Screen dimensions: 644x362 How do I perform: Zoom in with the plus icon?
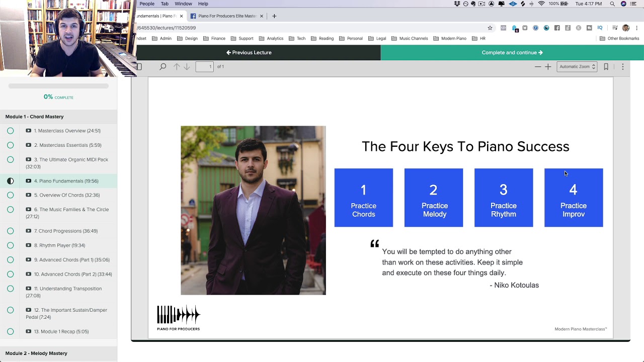pyautogui.click(x=548, y=66)
